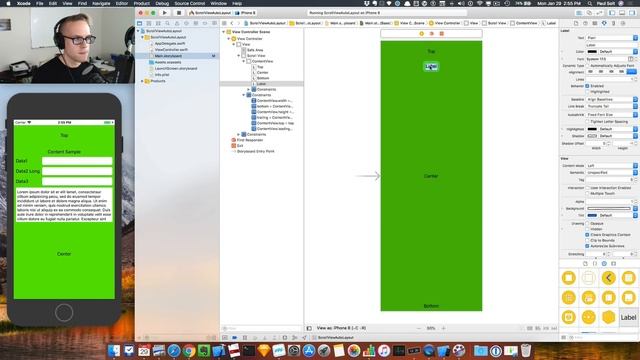
Task: Toggle Clip to Bounds
Action: coord(588,240)
